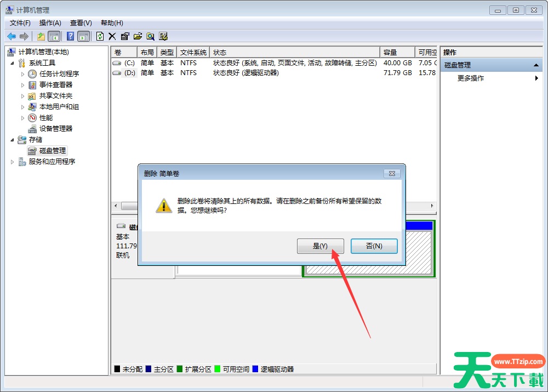Sort by the 容量 column header
The image size is (548, 392).
pos(397,53)
